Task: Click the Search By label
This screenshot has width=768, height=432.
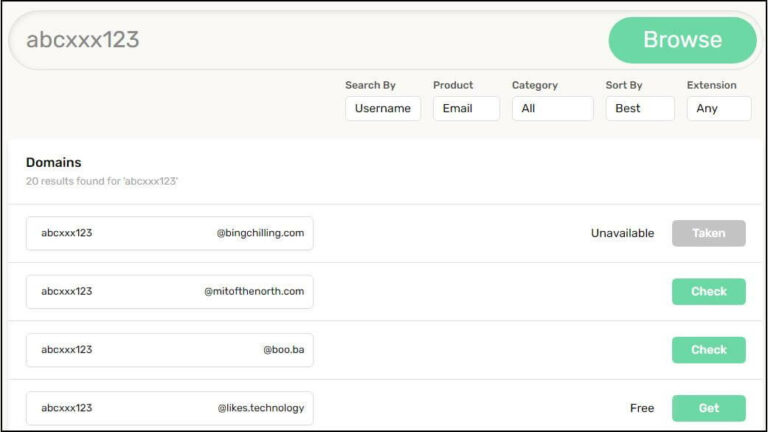Action: pos(370,85)
